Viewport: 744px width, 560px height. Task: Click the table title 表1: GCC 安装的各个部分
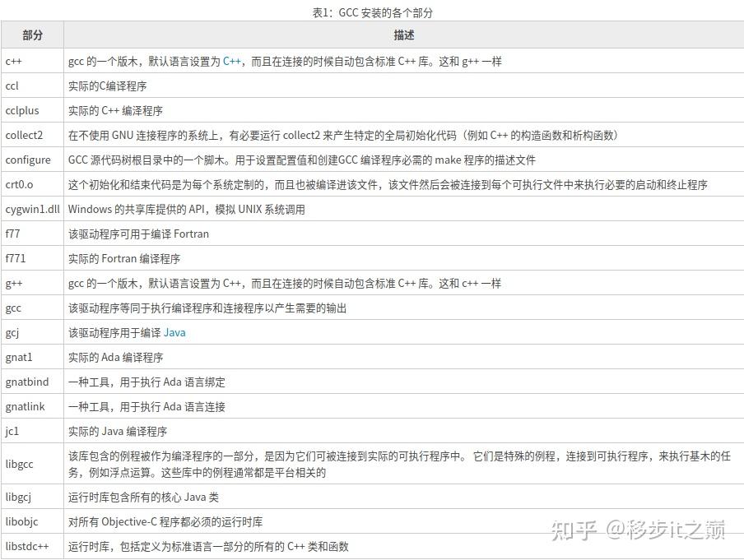[x=372, y=12]
